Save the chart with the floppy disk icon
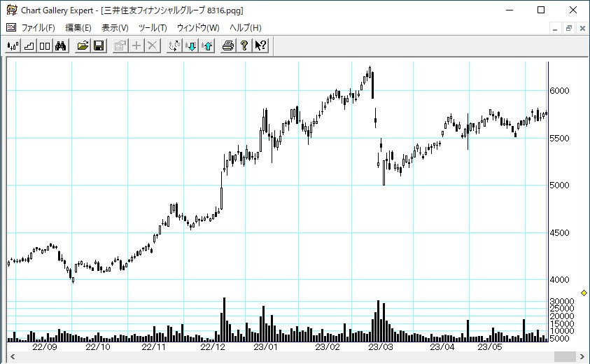The width and height of the screenshot is (590, 364). (x=99, y=46)
